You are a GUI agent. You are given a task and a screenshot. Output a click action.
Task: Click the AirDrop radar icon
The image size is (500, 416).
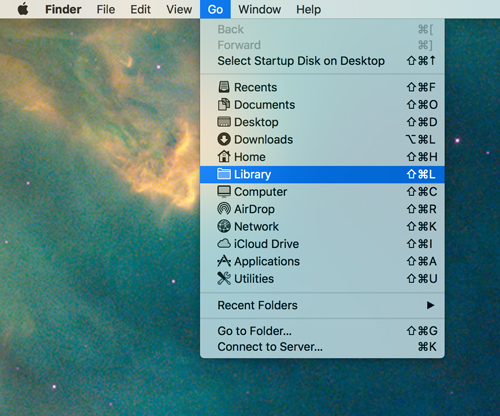pyautogui.click(x=224, y=209)
